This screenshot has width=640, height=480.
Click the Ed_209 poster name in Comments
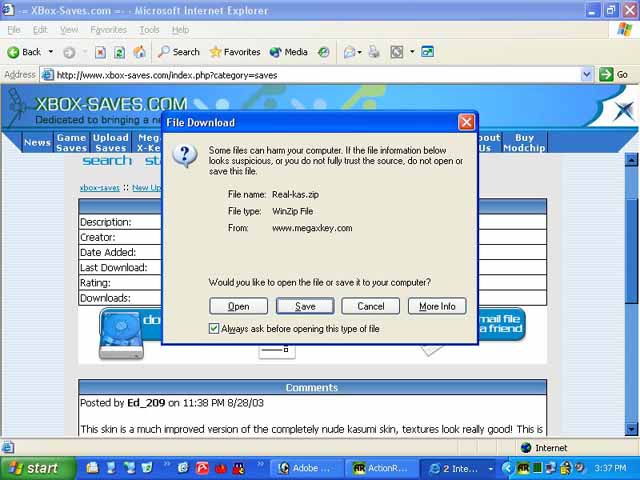point(146,403)
